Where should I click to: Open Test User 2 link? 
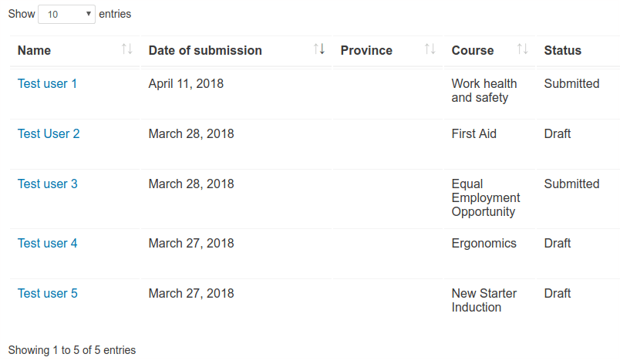click(49, 134)
